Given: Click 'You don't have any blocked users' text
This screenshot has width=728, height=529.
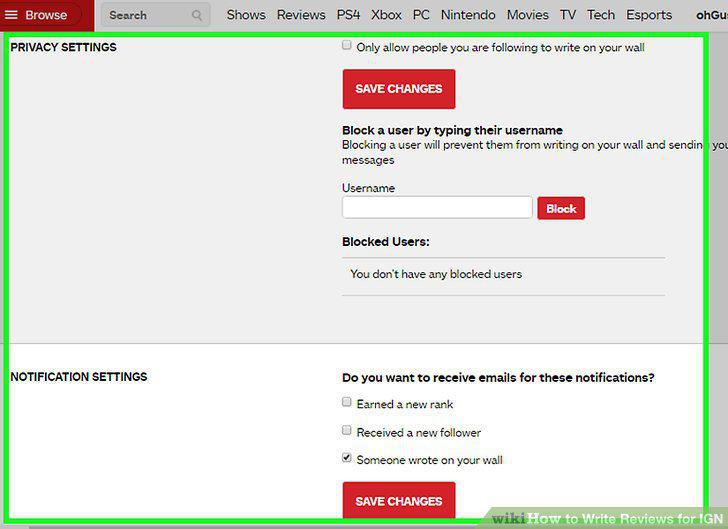Looking at the screenshot, I should (436, 274).
